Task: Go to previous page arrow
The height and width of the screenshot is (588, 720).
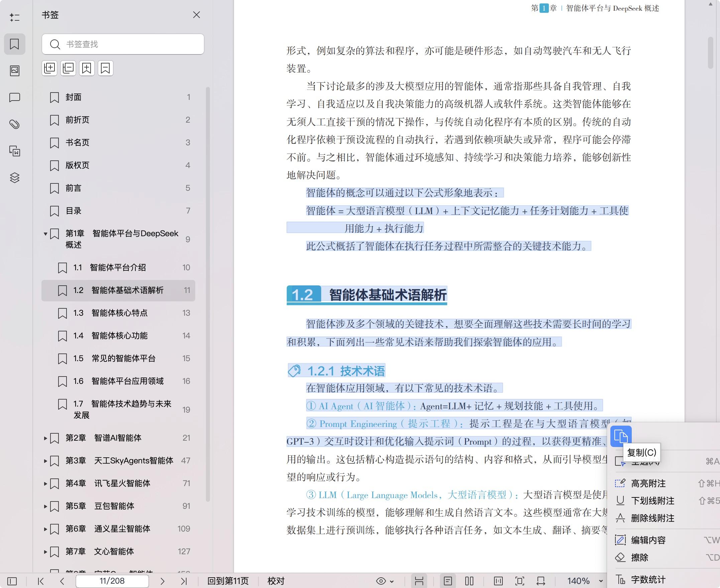Action: (62, 581)
